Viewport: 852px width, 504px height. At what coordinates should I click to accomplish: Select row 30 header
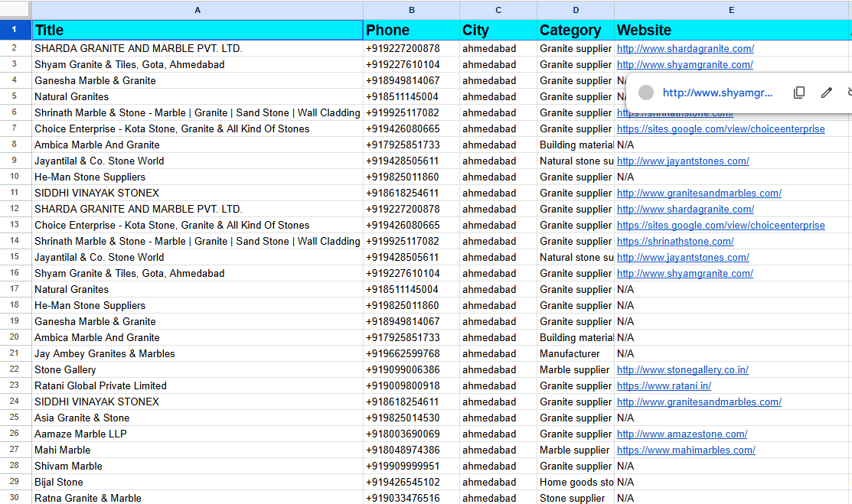(15, 497)
